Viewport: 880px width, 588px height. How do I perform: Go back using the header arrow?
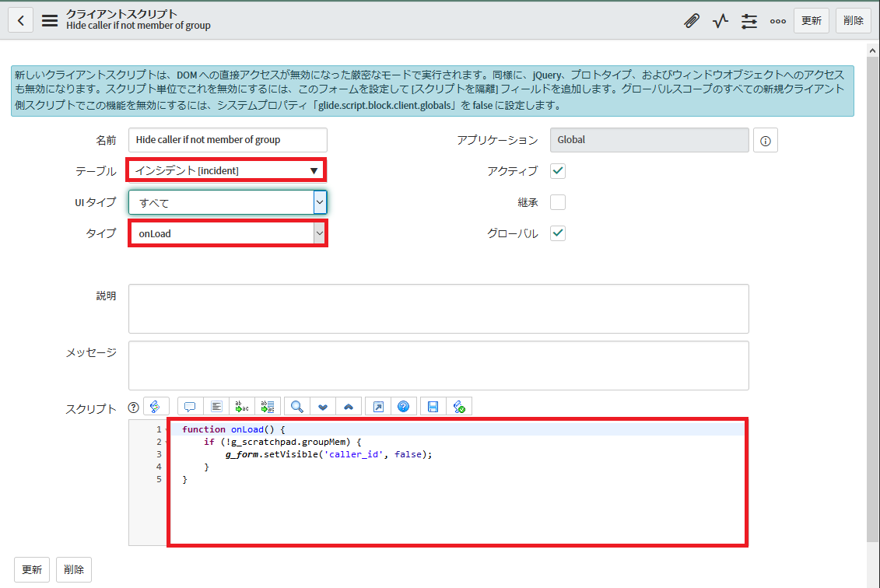tap(21, 21)
